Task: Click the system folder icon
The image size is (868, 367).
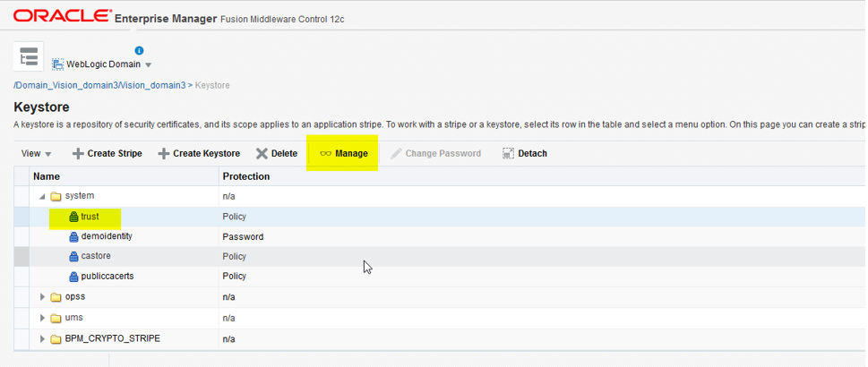Action: (x=56, y=196)
